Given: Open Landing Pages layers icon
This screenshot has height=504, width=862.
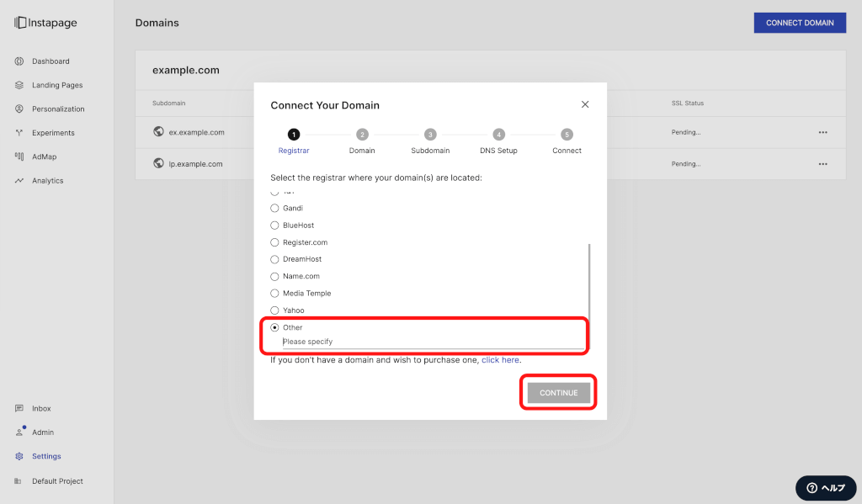Looking at the screenshot, I should 19,85.
